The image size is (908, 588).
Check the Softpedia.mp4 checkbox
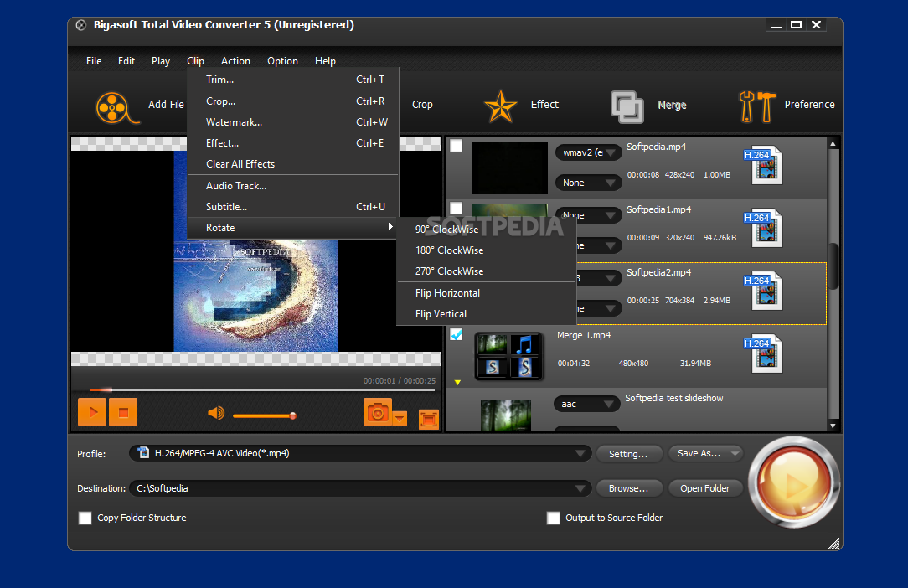tap(457, 146)
